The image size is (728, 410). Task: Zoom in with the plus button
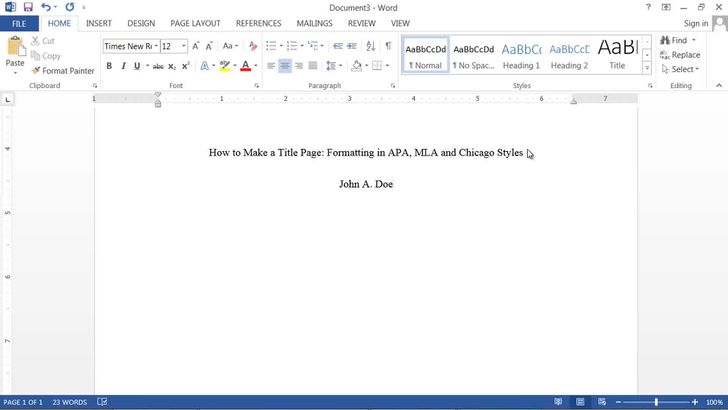[695, 402]
